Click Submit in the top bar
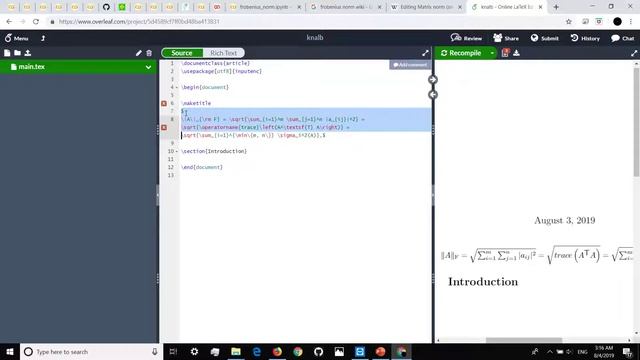Image resolution: width=640 pixels, height=360 pixels. 544,38
